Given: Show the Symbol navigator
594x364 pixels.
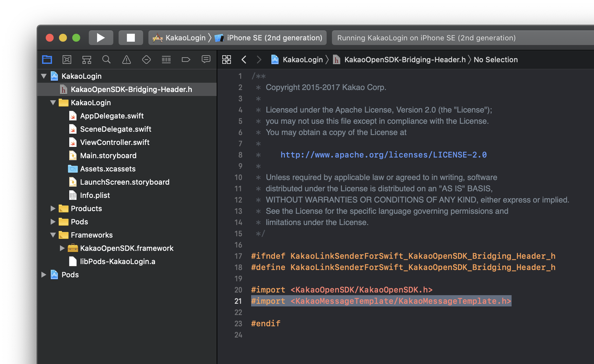Looking at the screenshot, I should [87, 60].
